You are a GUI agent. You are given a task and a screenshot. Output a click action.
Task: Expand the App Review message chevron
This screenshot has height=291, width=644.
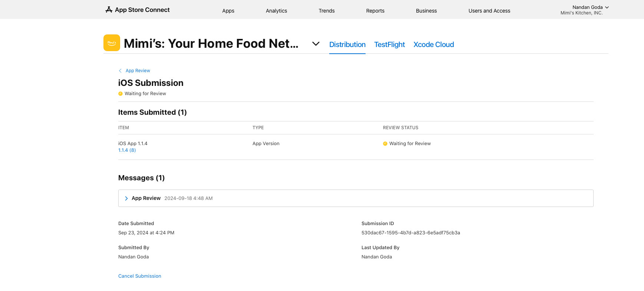coord(126,198)
